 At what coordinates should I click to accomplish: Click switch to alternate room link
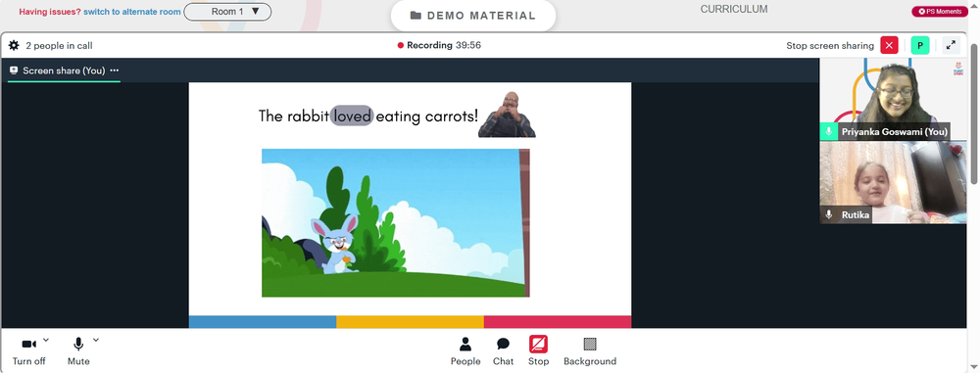[x=132, y=12]
